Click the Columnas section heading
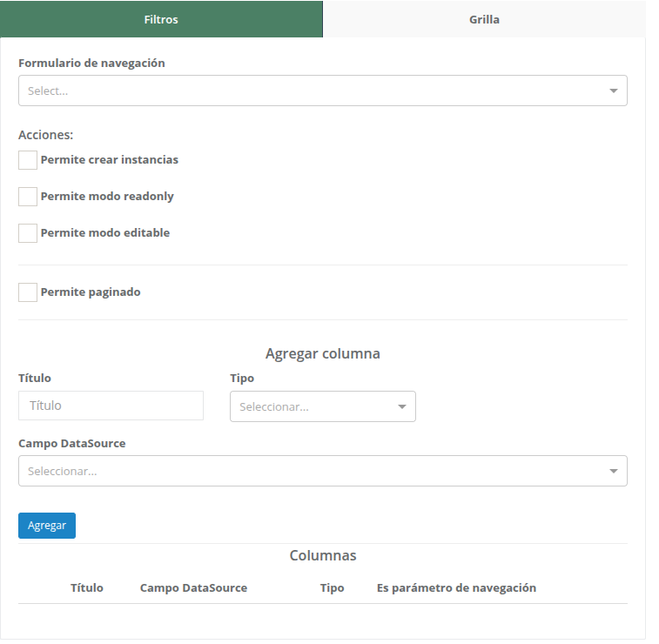 pyautogui.click(x=322, y=556)
